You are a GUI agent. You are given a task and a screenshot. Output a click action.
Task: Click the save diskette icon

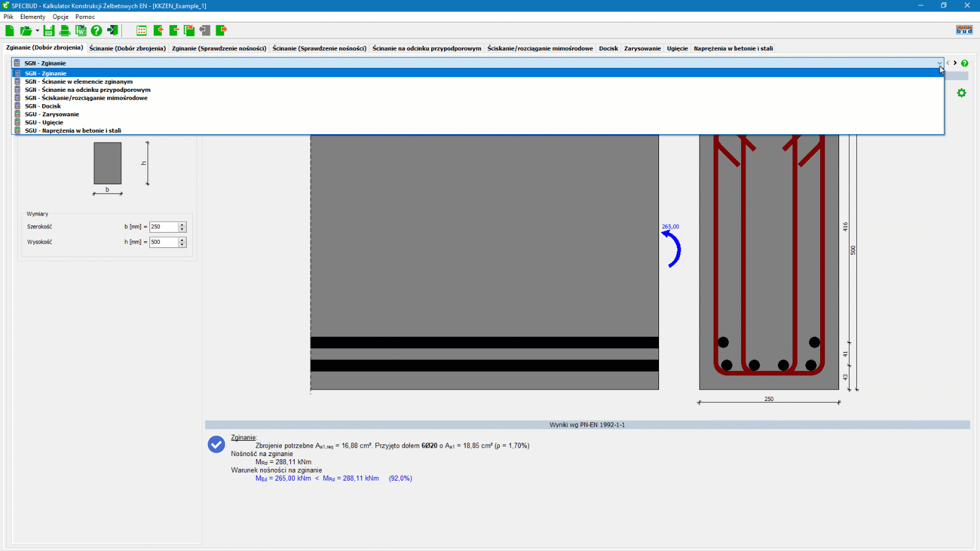tap(49, 31)
